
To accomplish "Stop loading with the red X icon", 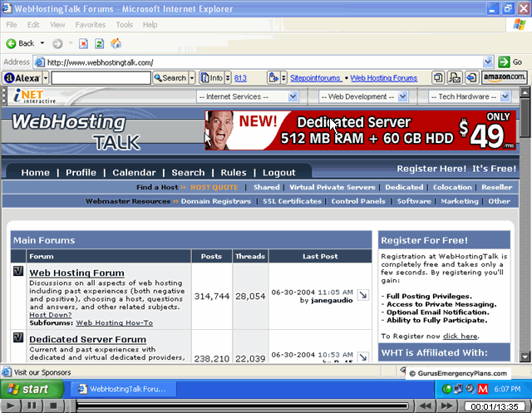I will pos(83,43).
